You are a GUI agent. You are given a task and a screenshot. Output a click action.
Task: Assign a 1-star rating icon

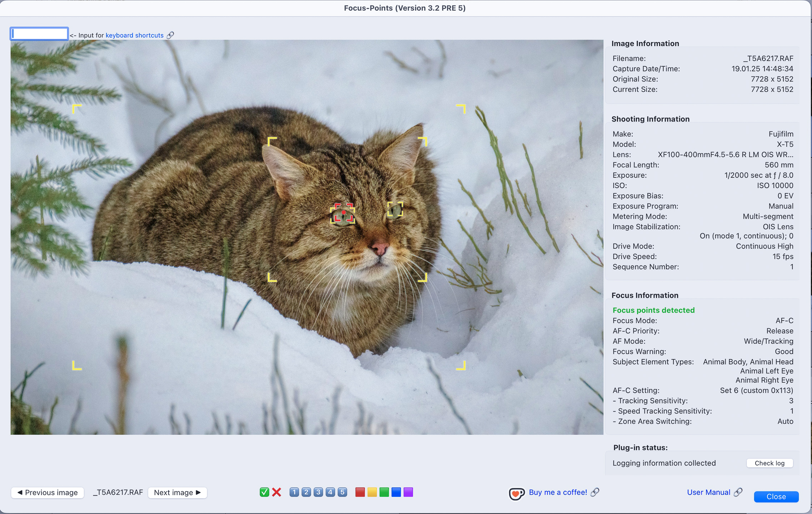pyautogui.click(x=294, y=492)
